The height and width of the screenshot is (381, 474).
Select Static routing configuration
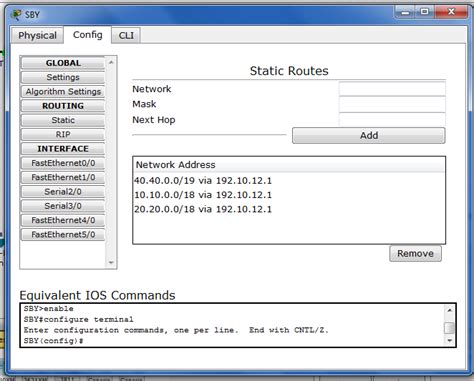click(63, 120)
